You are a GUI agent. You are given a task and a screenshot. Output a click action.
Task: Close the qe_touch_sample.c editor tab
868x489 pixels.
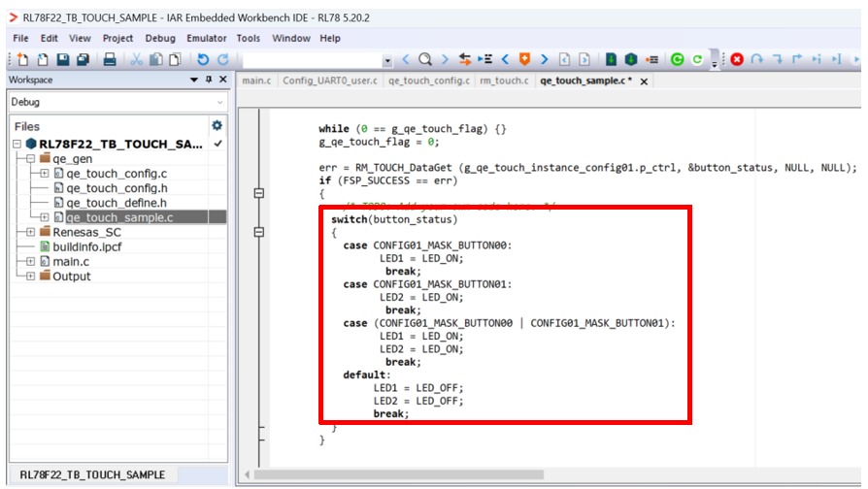coord(643,81)
